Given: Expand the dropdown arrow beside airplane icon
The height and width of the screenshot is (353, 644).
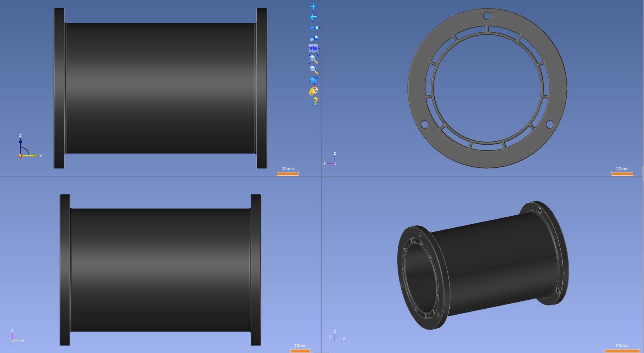Looking at the screenshot, I should [320, 17].
